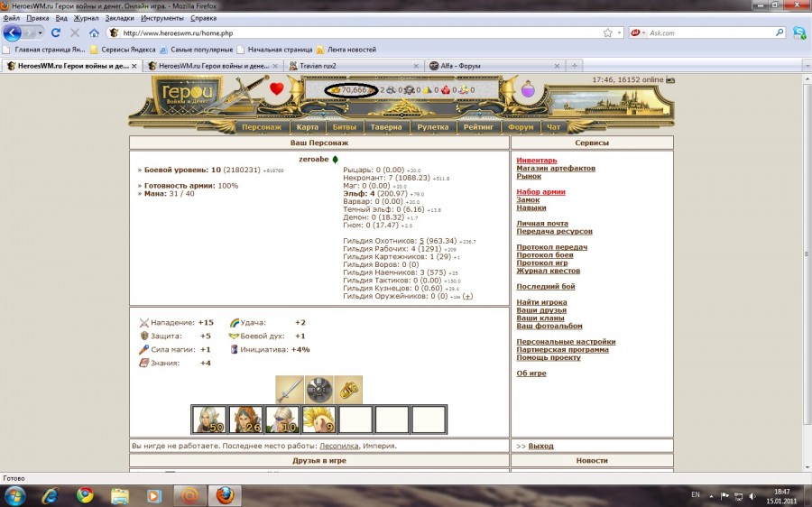Reload the page with refresh icon
This screenshot has height=507, width=812.
tap(55, 32)
